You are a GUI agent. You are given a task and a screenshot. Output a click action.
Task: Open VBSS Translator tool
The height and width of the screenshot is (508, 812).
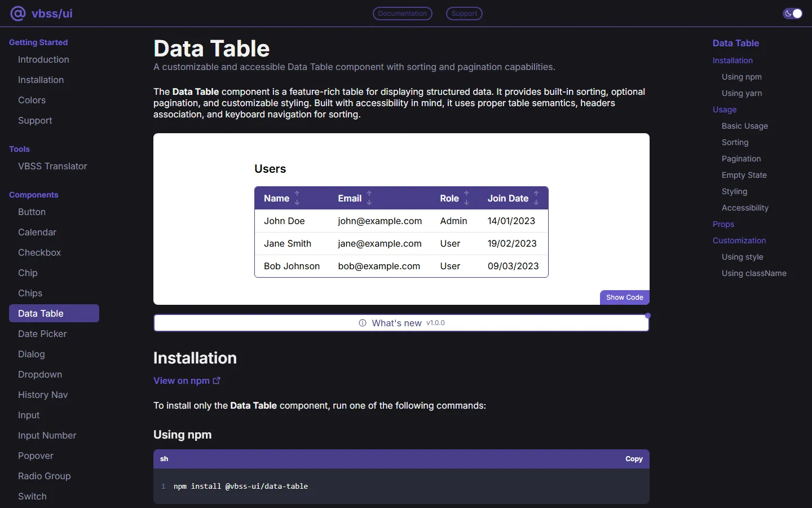point(52,166)
